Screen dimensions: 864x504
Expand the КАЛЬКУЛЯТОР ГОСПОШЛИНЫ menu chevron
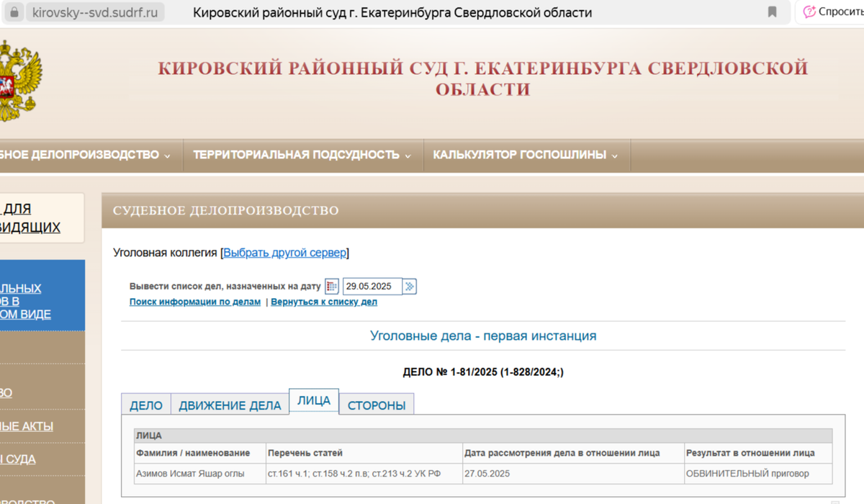pos(613,155)
